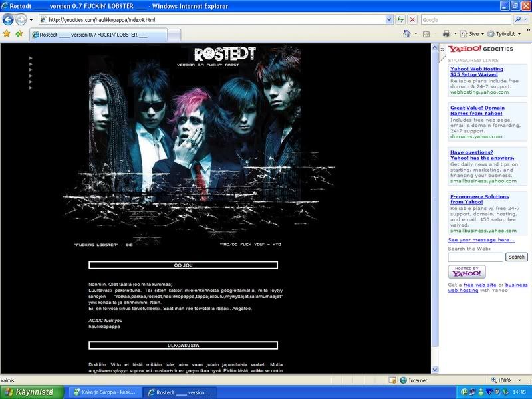Click the network connection tray icon
The image size is (532, 399).
click(472, 392)
